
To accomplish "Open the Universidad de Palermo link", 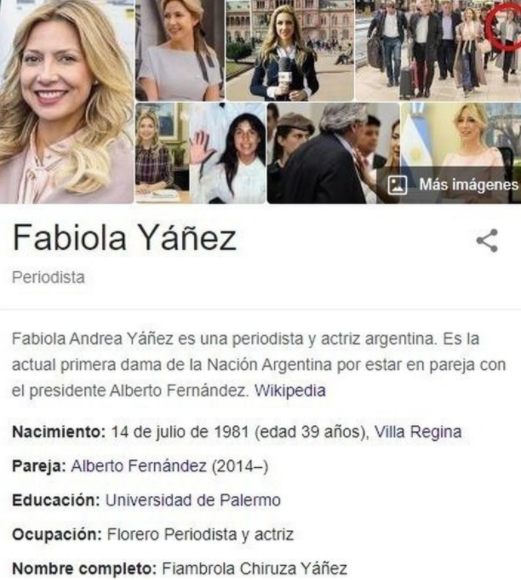I will (x=193, y=500).
